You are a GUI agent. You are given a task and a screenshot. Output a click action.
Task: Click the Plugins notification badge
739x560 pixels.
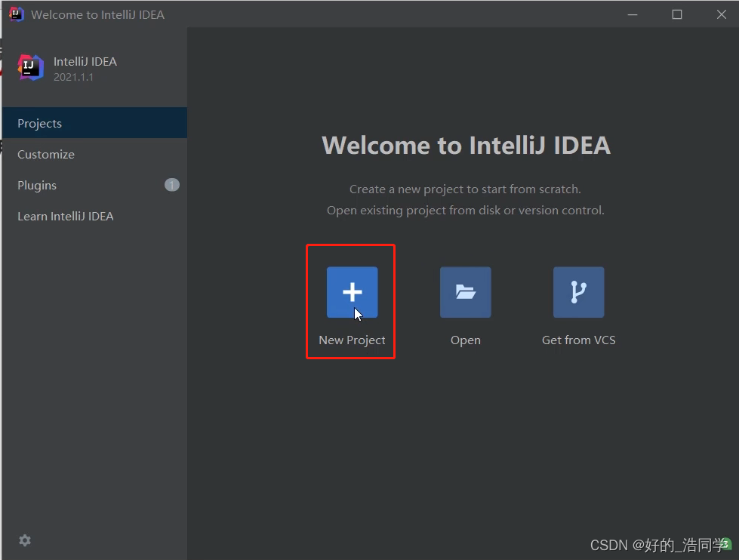click(x=172, y=185)
